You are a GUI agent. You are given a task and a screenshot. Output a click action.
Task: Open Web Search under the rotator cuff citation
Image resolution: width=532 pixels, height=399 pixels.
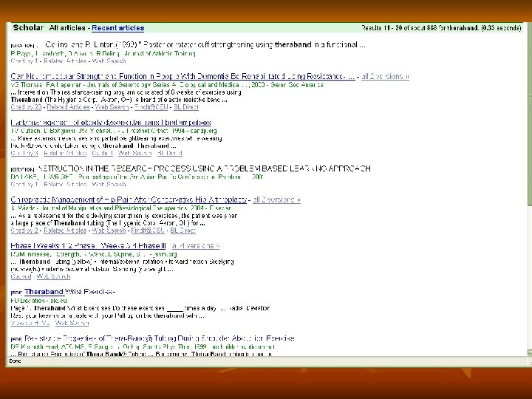(109, 61)
